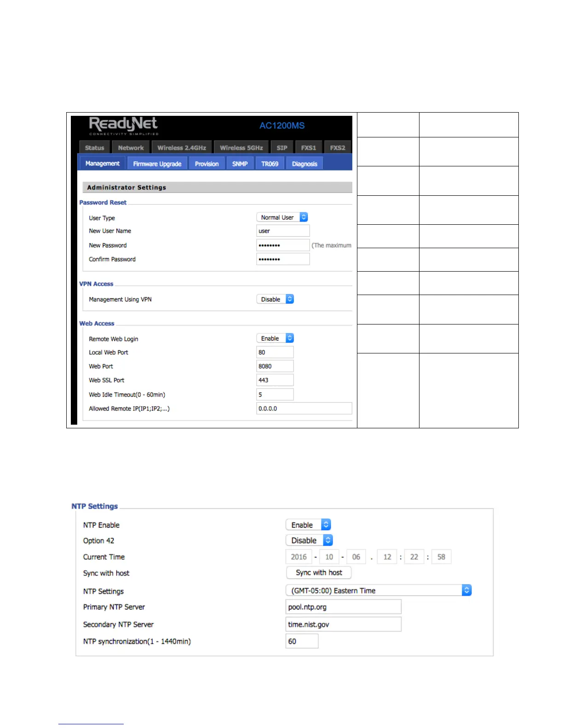Image resolution: width=563 pixels, height=728 pixels.
Task: Open the Diagnosis sub-tab
Action: coord(304,164)
